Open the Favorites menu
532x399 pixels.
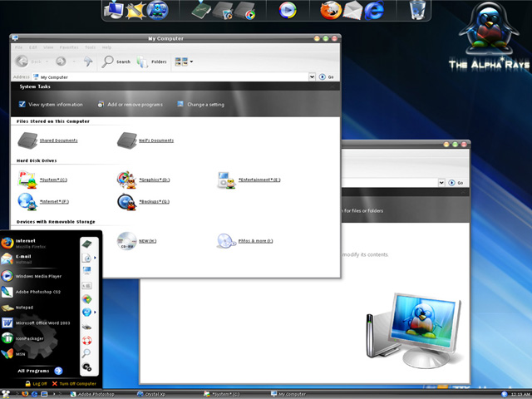pyautogui.click(x=67, y=48)
